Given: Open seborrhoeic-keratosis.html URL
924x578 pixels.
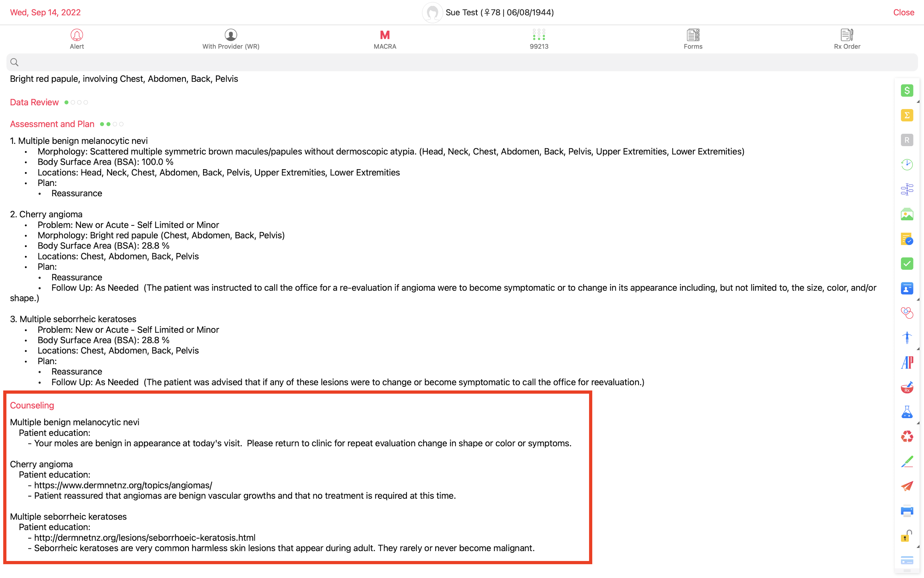Looking at the screenshot, I should [x=145, y=538].
